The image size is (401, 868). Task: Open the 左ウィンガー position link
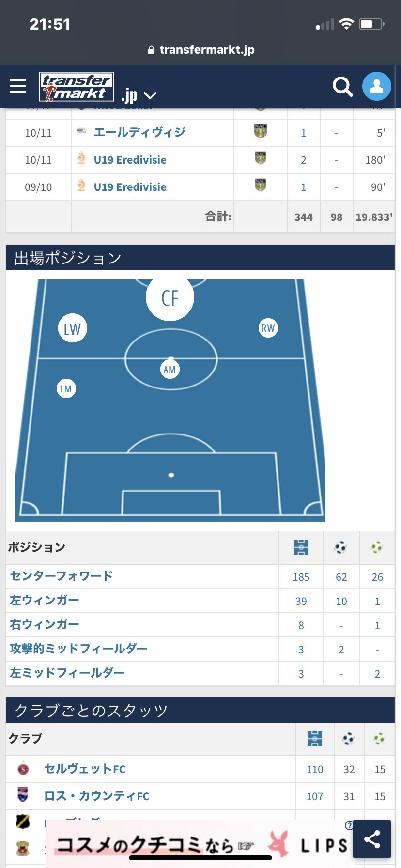coord(45,600)
